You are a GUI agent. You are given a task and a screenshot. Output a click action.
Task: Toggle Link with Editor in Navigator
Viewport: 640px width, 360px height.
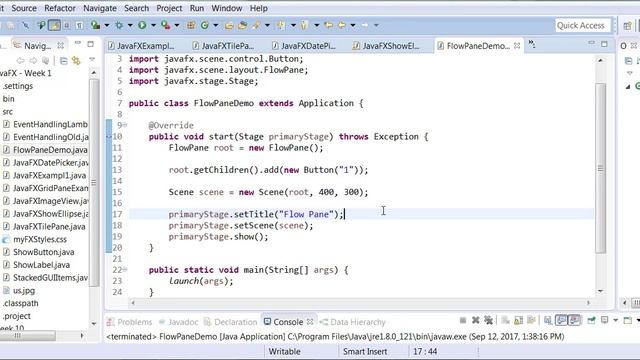76,61
